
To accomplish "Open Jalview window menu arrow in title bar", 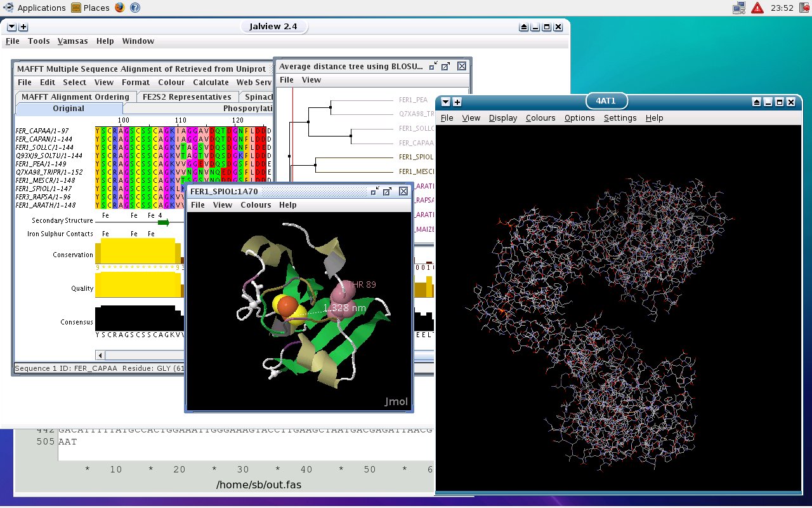I will click(x=11, y=27).
